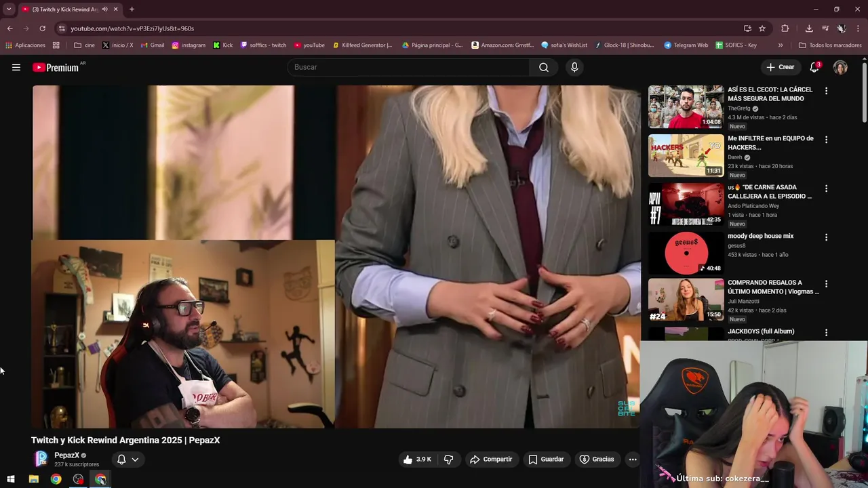Open COMPRANDO REGALOS A ÚLTIMO MOMENTO title
Screen dimensions: 868x488
pos(773,287)
